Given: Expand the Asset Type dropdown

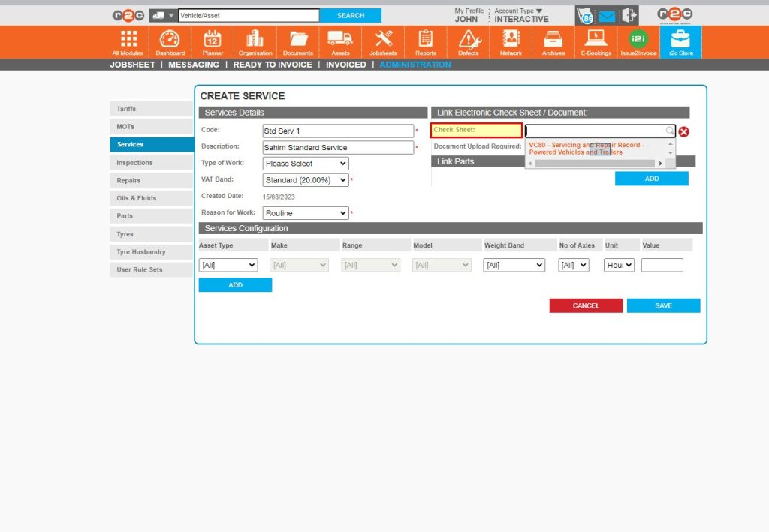Looking at the screenshot, I should pos(228,265).
